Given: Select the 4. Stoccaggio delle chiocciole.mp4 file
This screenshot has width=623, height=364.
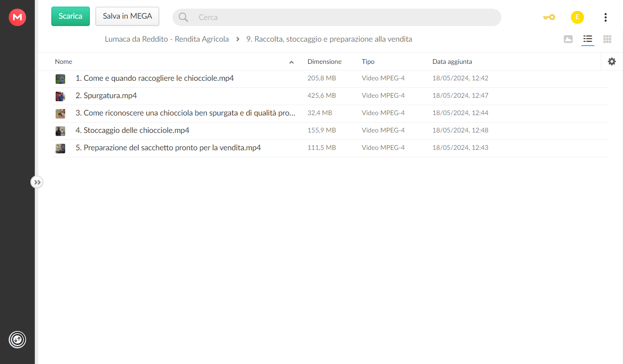Looking at the screenshot, I should [x=330, y=131].
